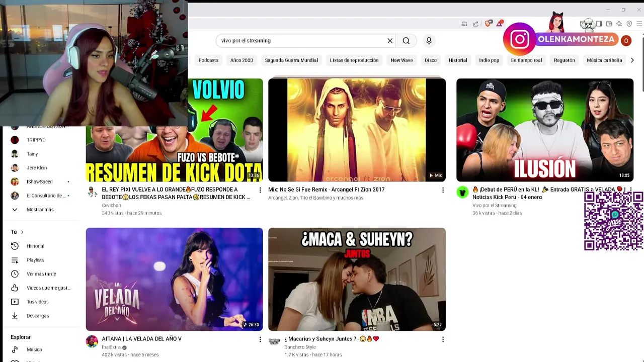644x362 pixels.
Task: Open the EL REY PIXI VUELVE video title
Action: (x=176, y=194)
